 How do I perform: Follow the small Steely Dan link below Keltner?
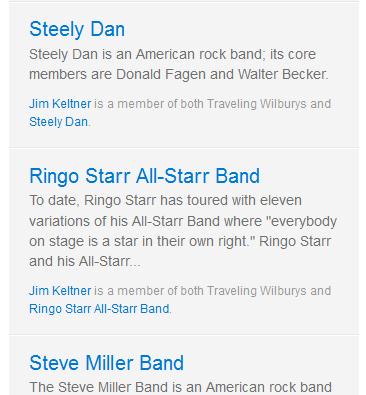(59, 122)
